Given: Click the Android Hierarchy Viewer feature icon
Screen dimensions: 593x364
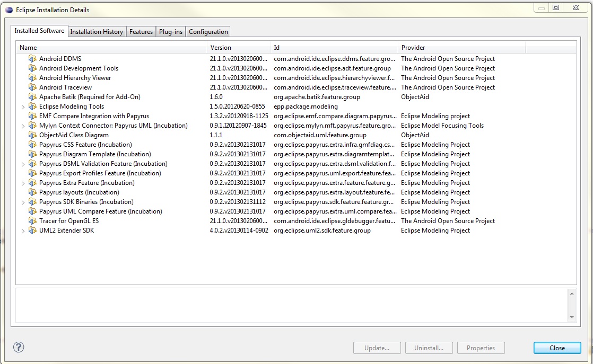Looking at the screenshot, I should (32, 78).
